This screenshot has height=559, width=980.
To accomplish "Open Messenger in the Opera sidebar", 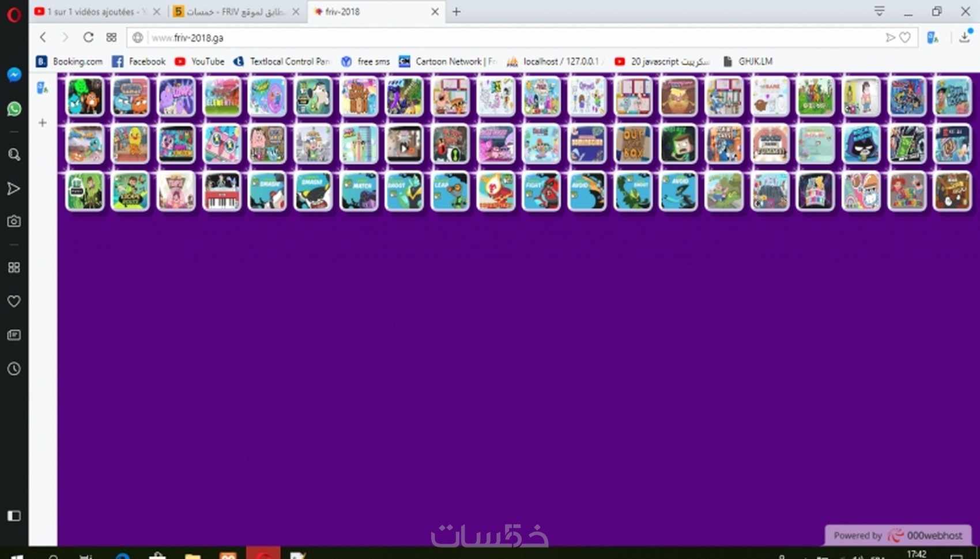I will tap(14, 74).
